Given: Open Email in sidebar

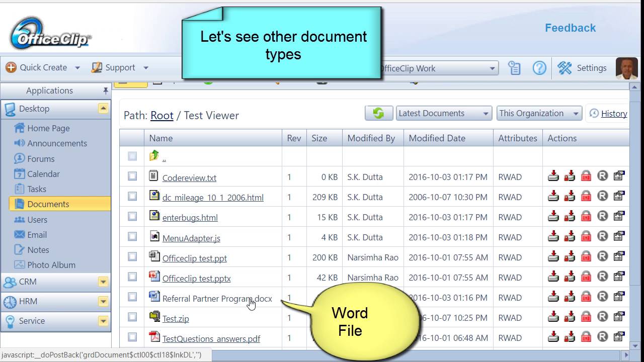Looking at the screenshot, I should [x=37, y=235].
